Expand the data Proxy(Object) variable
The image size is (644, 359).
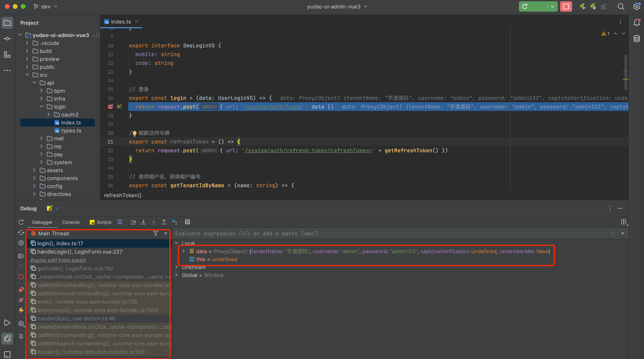click(x=183, y=251)
